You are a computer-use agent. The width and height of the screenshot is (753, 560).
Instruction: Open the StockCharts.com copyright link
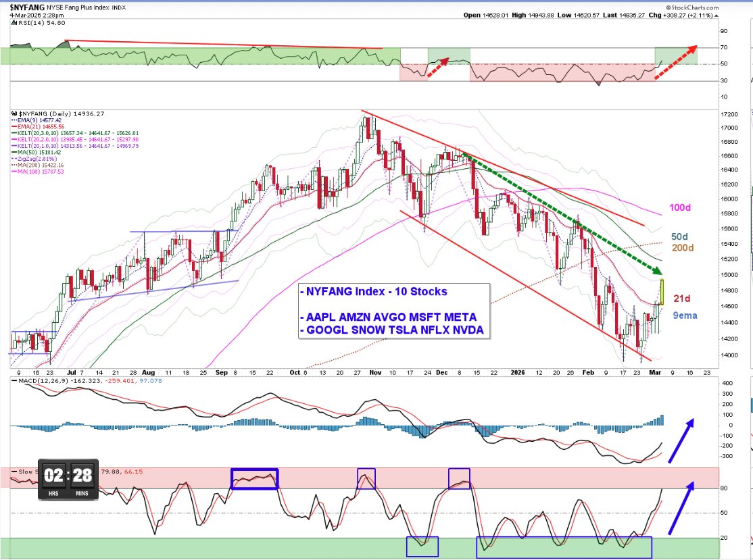click(692, 7)
